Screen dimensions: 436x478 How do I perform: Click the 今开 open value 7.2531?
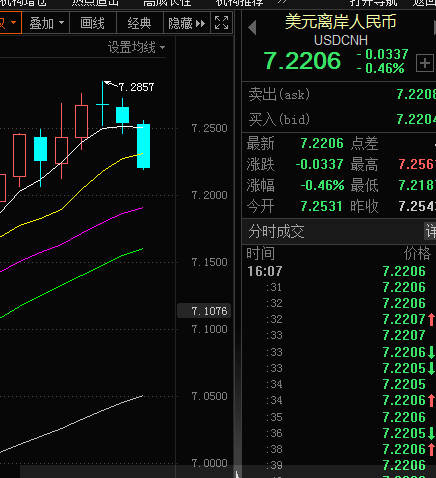(321, 206)
